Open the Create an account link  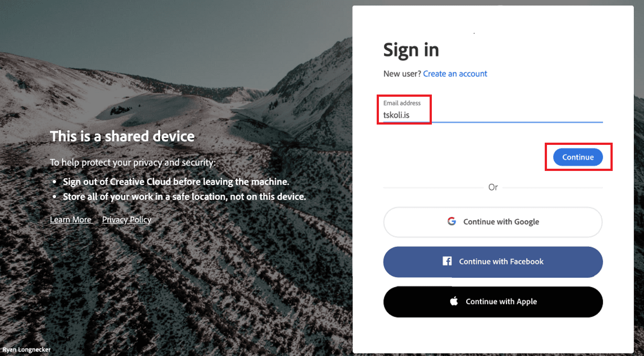(x=455, y=74)
